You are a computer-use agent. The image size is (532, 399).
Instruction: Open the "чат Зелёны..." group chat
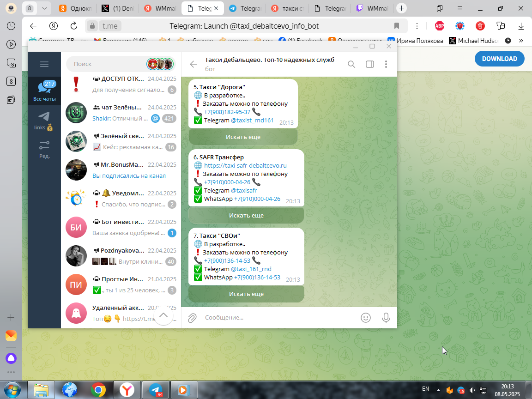(121, 113)
